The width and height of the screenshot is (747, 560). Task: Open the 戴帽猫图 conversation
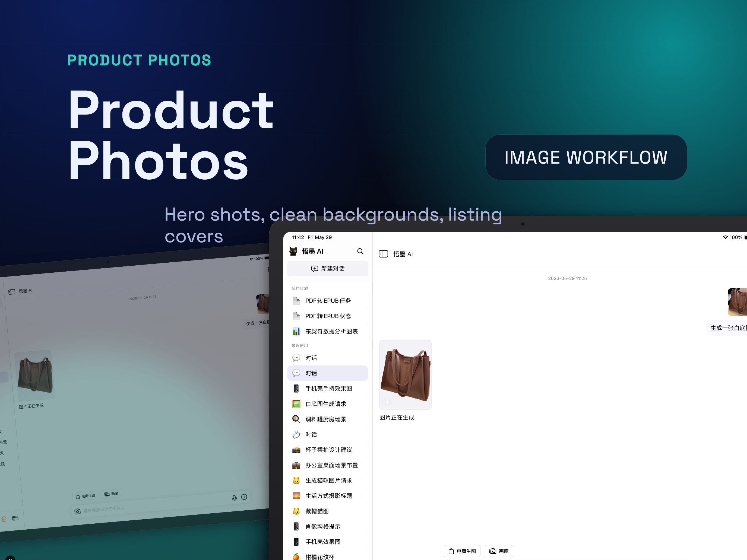[x=328, y=511]
